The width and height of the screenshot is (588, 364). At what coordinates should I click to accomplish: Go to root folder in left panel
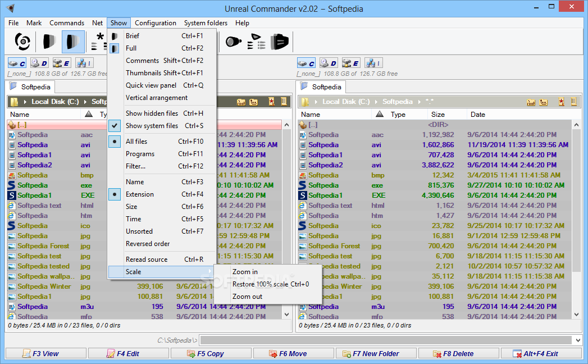[x=241, y=102]
